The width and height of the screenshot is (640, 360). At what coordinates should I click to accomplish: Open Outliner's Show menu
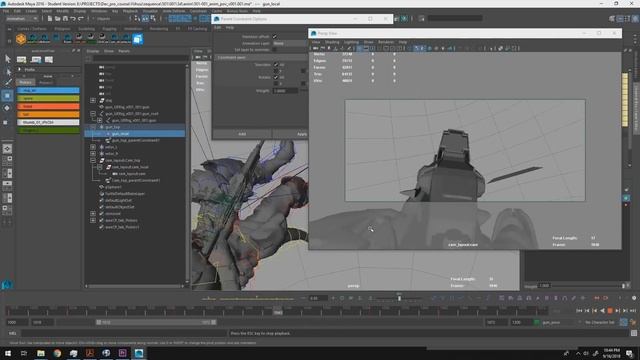[109, 51]
